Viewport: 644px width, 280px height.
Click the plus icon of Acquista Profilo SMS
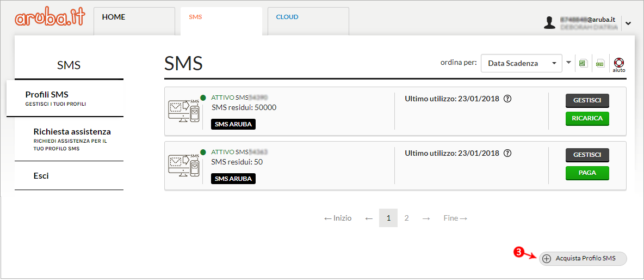tap(546, 259)
